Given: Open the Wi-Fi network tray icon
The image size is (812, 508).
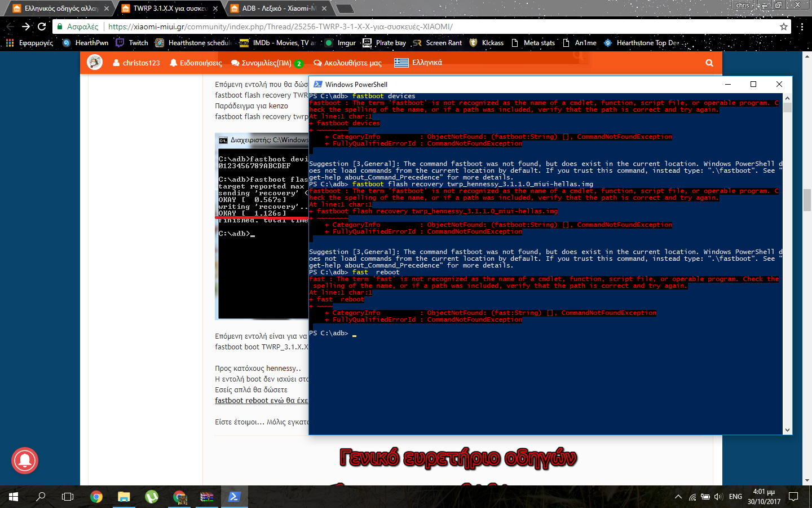Looking at the screenshot, I should [692, 497].
